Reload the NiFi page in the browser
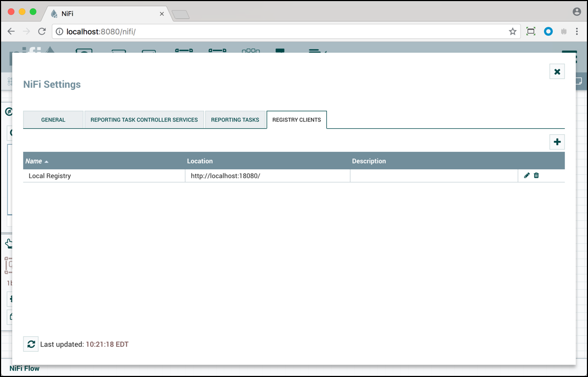This screenshot has height=377, width=588. tap(42, 31)
